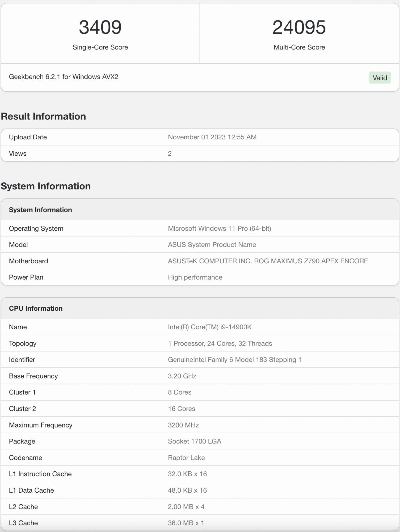This screenshot has height=532, width=400.
Task: Click the Motherboard value ROG MAXIMUS Z790 APEX ENCORE
Action: (x=268, y=261)
